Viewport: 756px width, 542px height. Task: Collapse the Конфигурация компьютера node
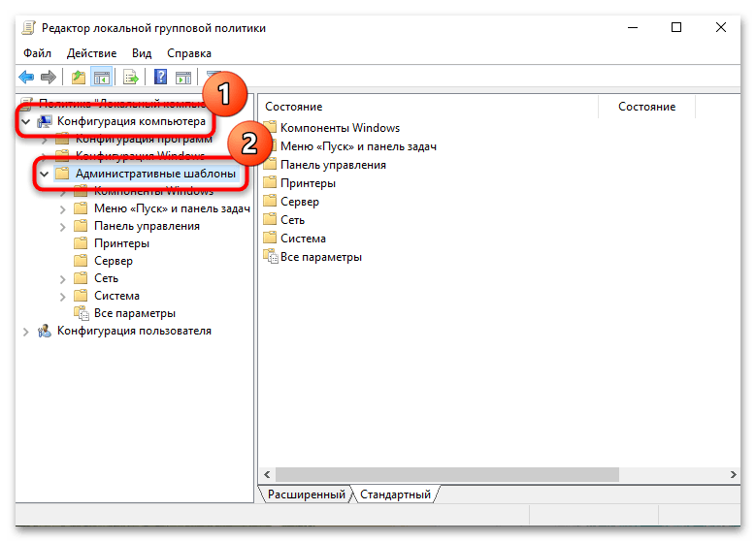[26, 121]
